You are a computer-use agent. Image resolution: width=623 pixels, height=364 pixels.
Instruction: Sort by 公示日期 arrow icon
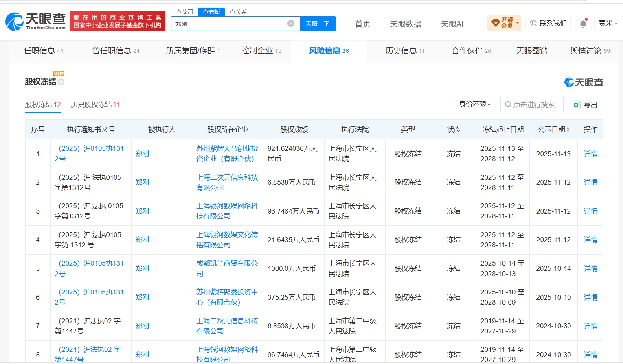[x=568, y=130]
